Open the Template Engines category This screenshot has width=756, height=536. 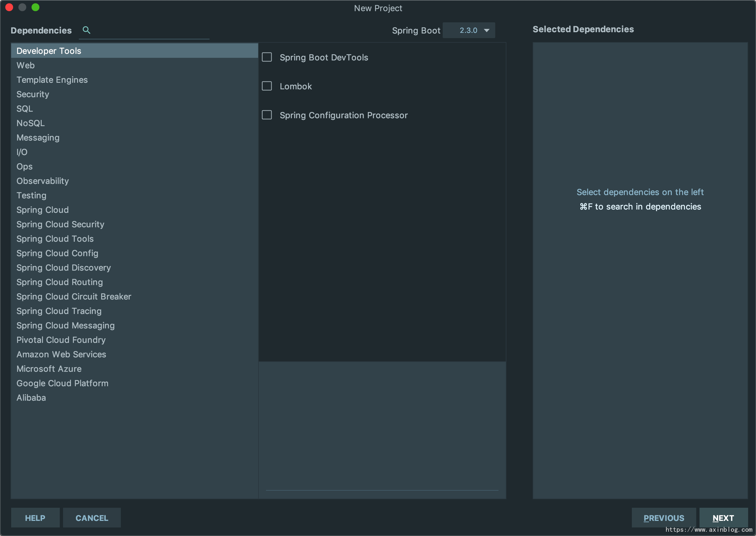click(135, 80)
